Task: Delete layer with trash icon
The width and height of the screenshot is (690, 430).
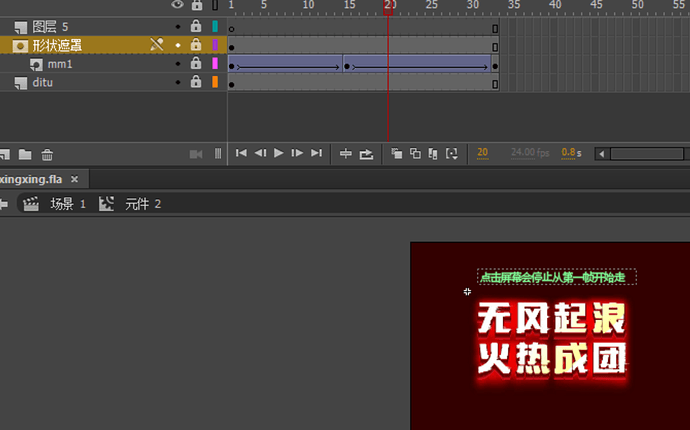Action: [x=47, y=155]
